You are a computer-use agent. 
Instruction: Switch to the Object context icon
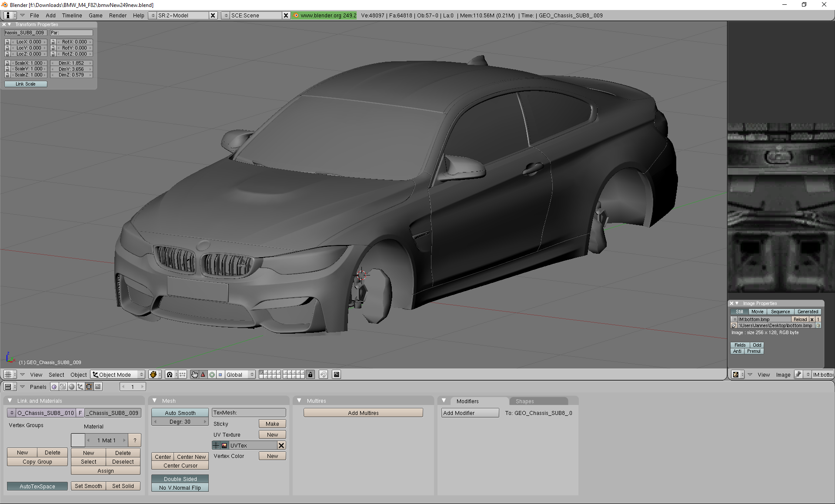[80, 387]
